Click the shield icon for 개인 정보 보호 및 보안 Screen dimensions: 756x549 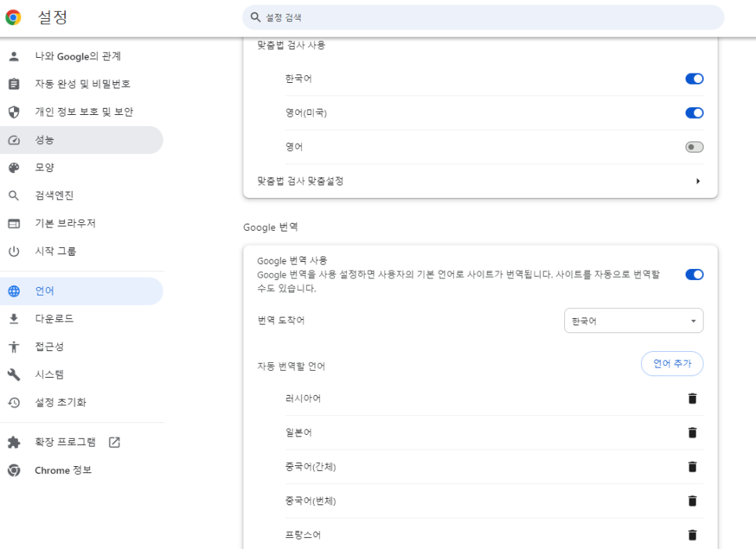click(14, 112)
